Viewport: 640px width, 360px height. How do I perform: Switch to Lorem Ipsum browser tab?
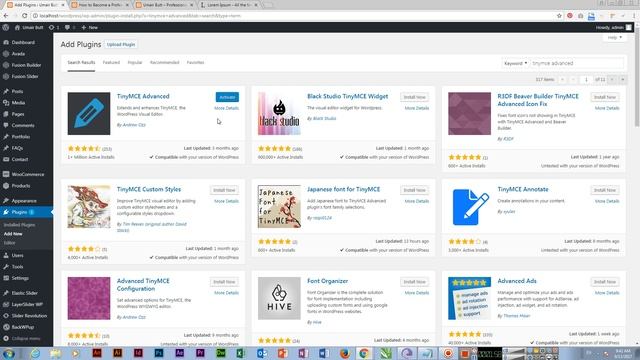[x=229, y=5]
